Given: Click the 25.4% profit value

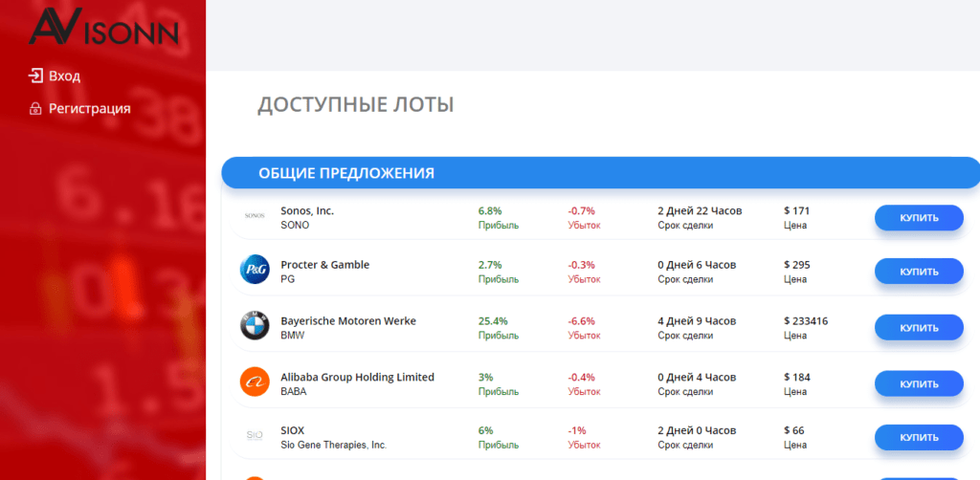Looking at the screenshot, I should (x=493, y=321).
